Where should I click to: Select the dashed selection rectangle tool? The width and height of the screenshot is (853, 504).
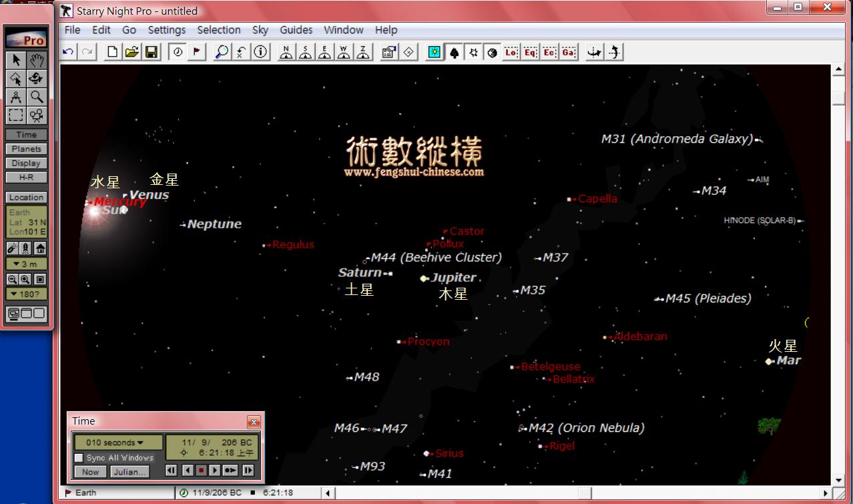(x=17, y=115)
